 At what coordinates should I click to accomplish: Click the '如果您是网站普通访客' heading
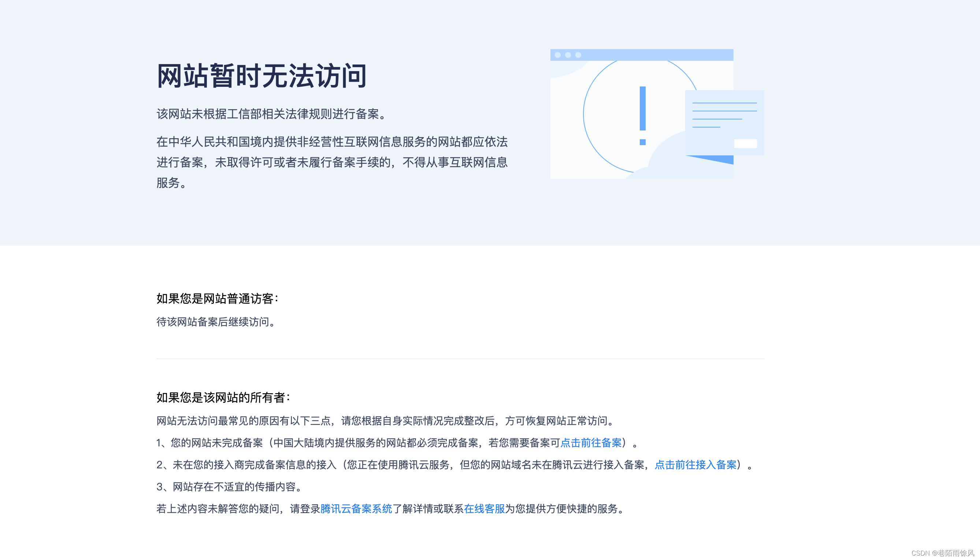coord(217,299)
